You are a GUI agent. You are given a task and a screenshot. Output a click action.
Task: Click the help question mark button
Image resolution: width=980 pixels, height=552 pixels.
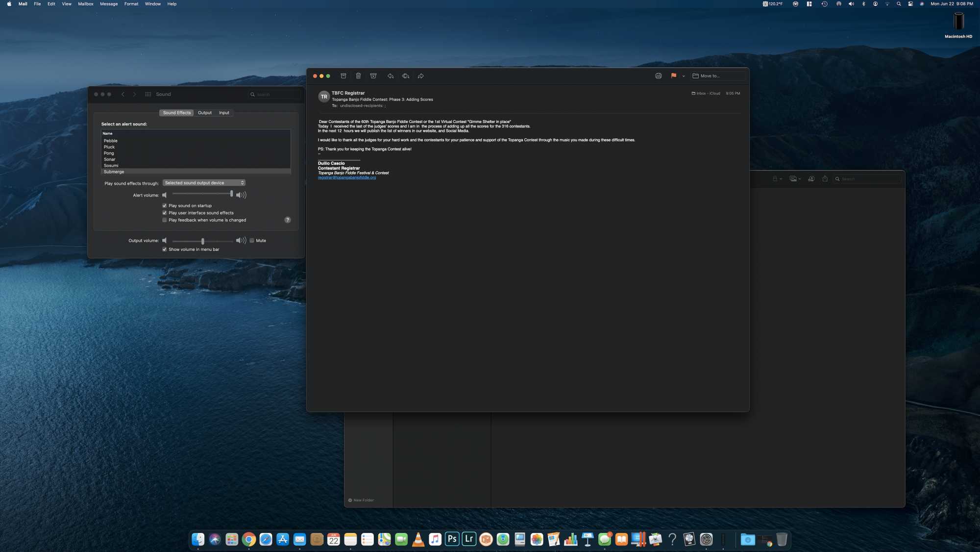pyautogui.click(x=288, y=220)
